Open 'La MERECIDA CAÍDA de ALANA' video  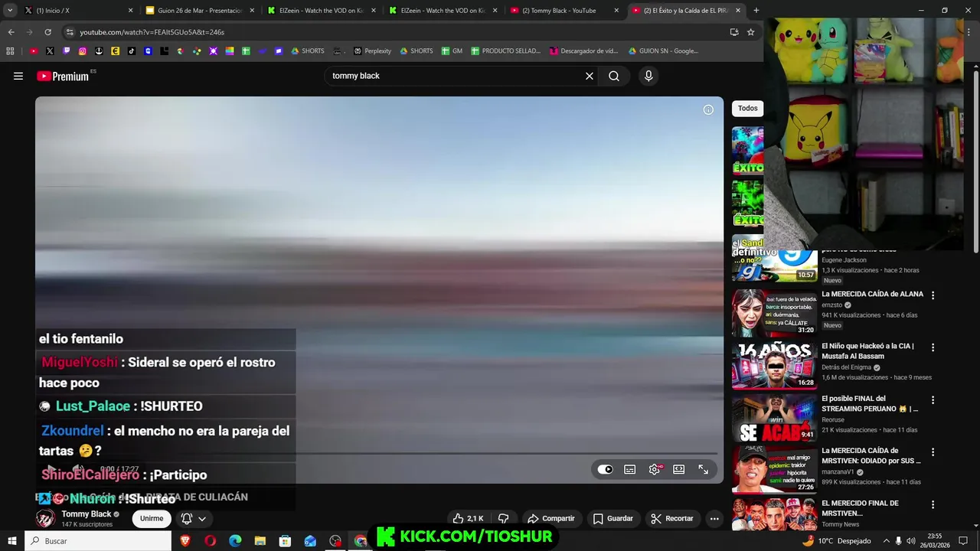pyautogui.click(x=872, y=294)
